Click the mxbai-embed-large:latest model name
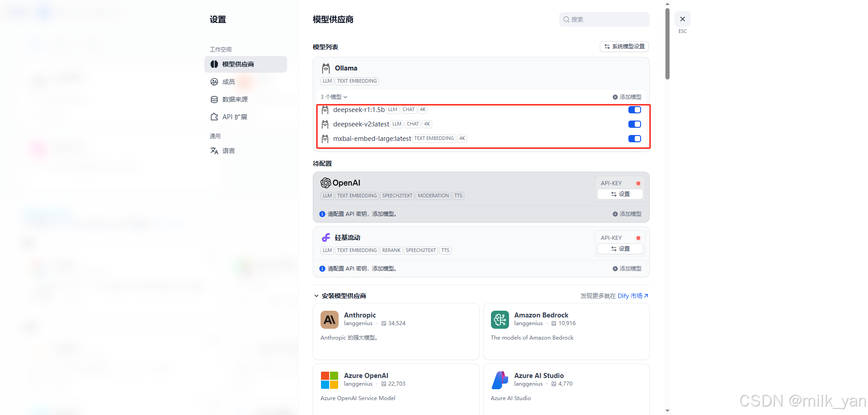The image size is (868, 415). point(372,139)
